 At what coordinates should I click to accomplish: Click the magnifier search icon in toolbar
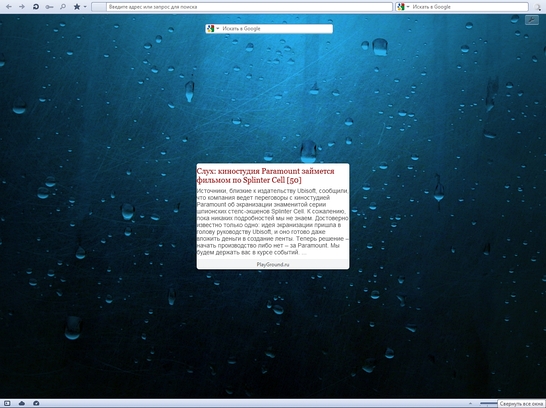[63, 7]
